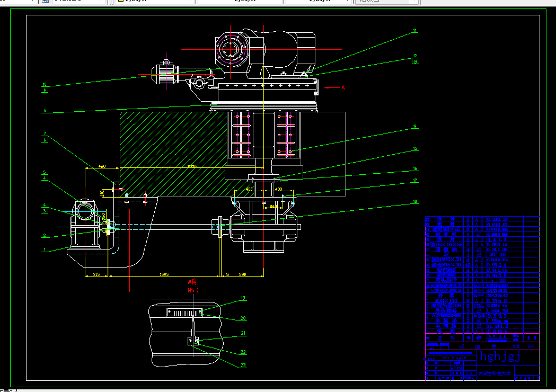556x392 pixels.
Task: Select part balloon number 21
Action: click(243, 333)
